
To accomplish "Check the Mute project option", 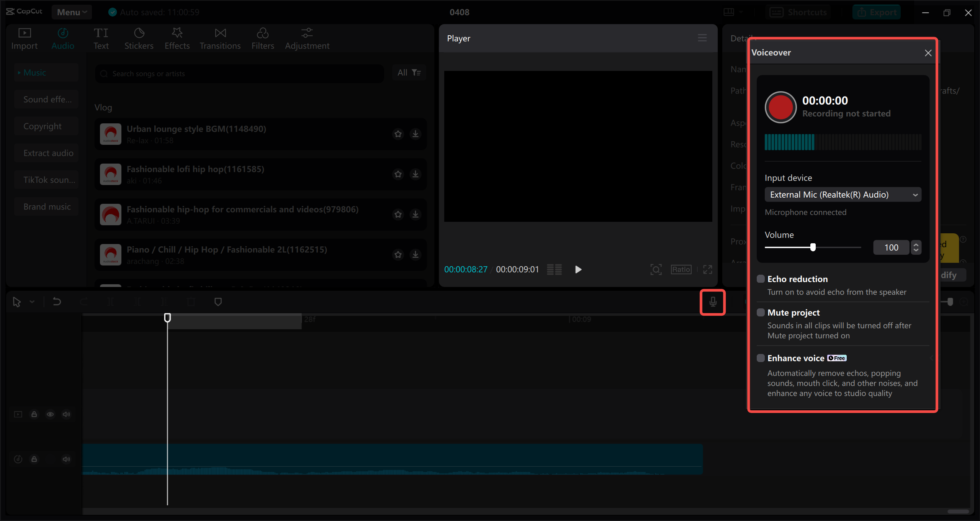I will 761,313.
